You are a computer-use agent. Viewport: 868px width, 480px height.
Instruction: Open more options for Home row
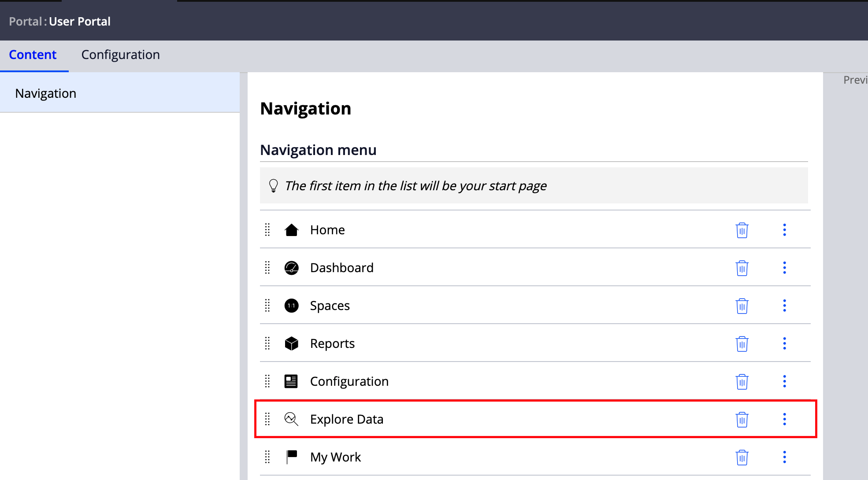click(784, 230)
